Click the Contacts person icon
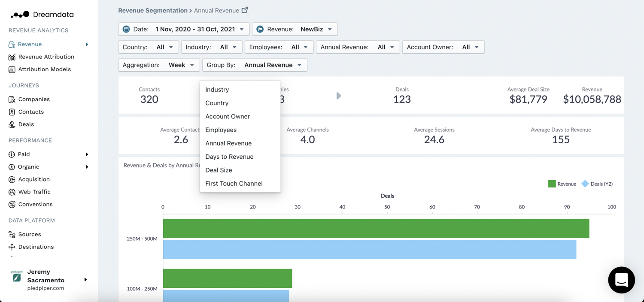Screen dimensions: 644x302 12,112
